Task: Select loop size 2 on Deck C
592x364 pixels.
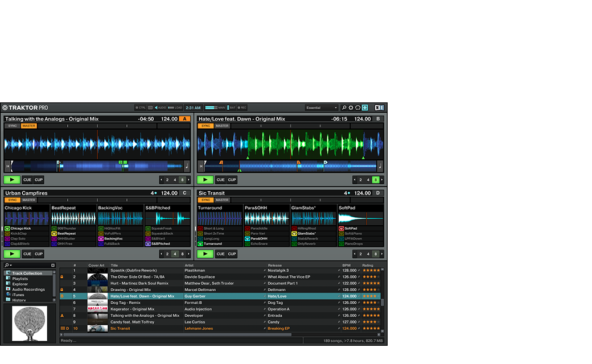Action: pyautogui.click(x=167, y=254)
